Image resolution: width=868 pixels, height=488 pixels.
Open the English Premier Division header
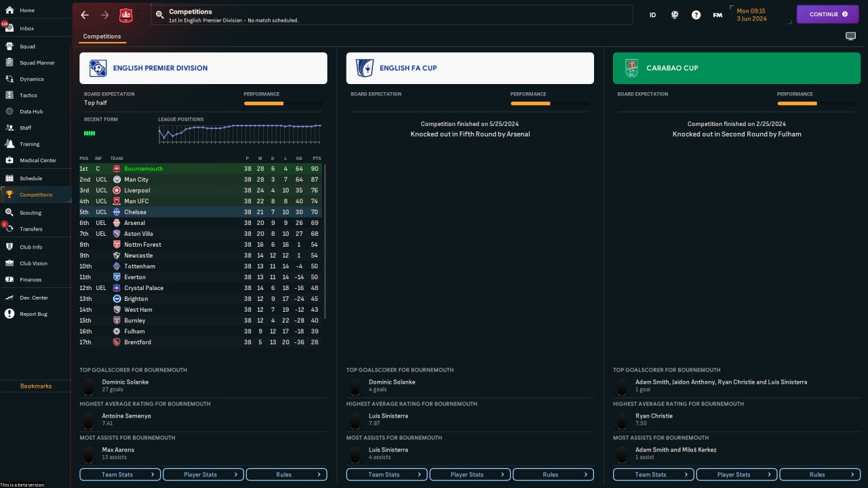tap(203, 68)
